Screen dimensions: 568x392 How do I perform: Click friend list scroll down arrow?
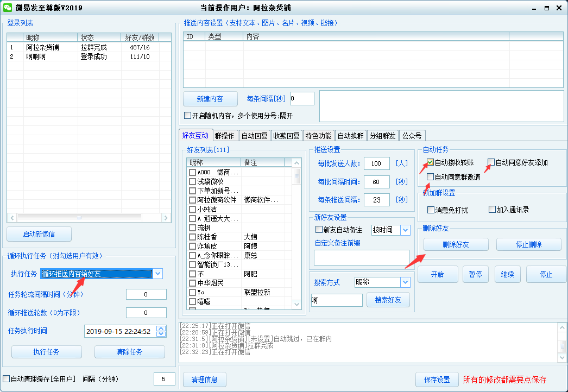click(x=296, y=305)
